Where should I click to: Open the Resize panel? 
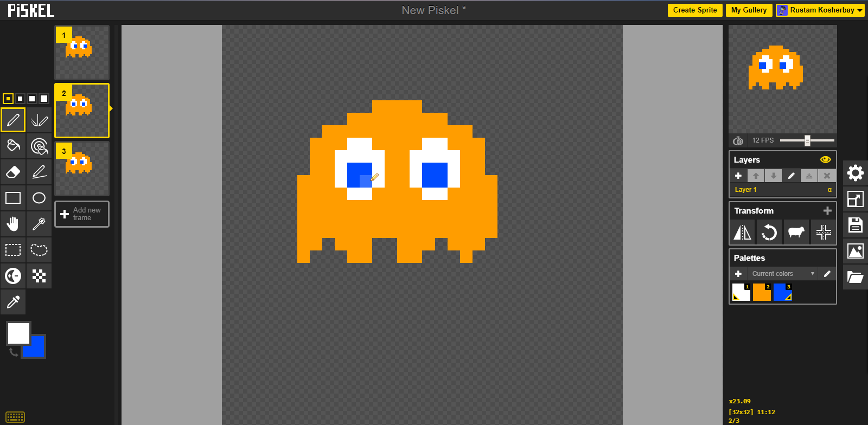(x=856, y=199)
